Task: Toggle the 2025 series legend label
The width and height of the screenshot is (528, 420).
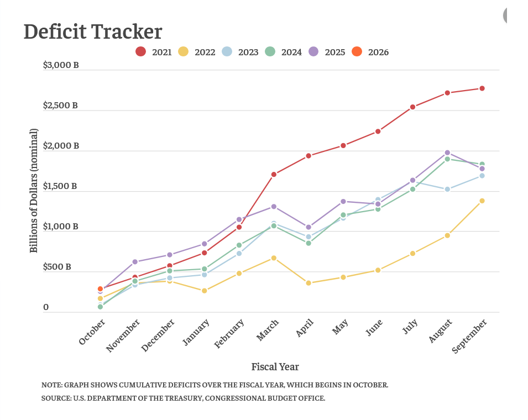Action: pyautogui.click(x=335, y=53)
